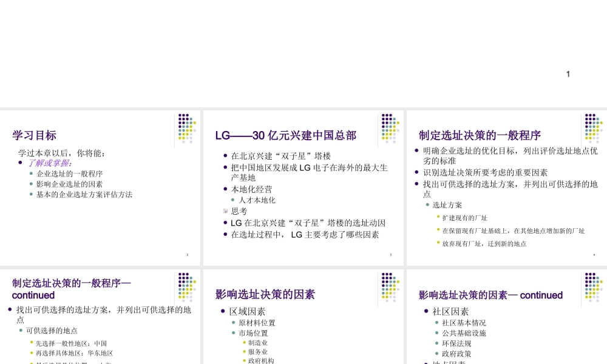This screenshot has width=607, height=364.
Task: Click the sub-bullet 可供选择的地点
Action: pyautogui.click(x=52, y=331)
